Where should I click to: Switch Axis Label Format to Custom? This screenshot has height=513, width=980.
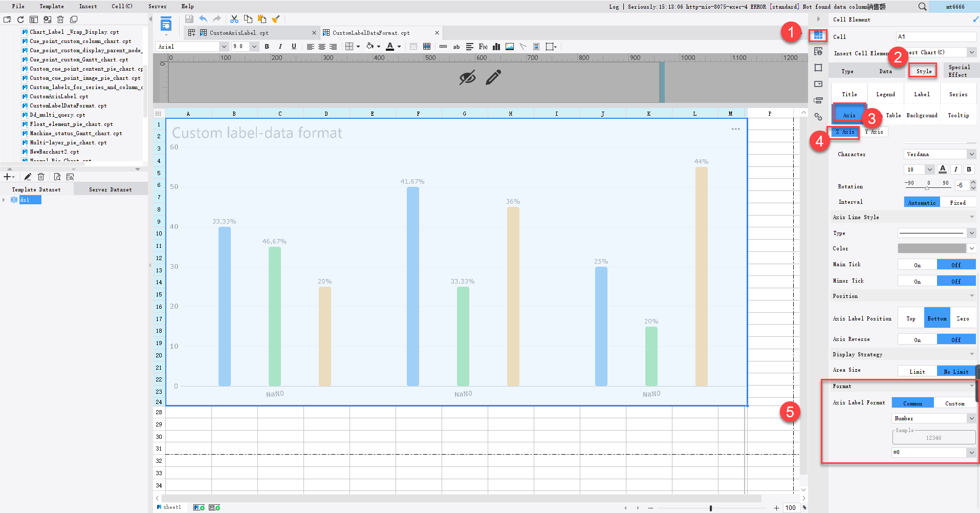click(x=955, y=403)
